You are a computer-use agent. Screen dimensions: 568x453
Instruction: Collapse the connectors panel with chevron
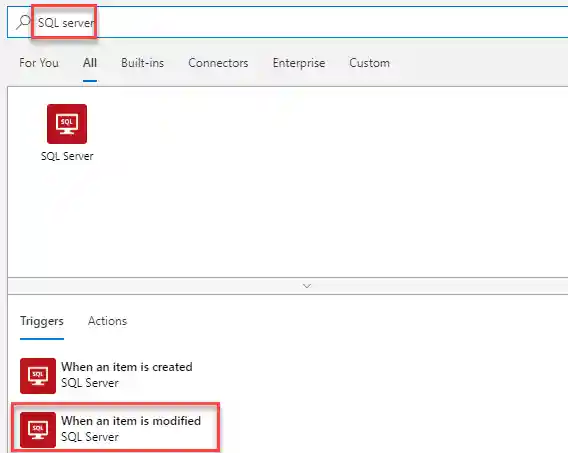pos(307,286)
